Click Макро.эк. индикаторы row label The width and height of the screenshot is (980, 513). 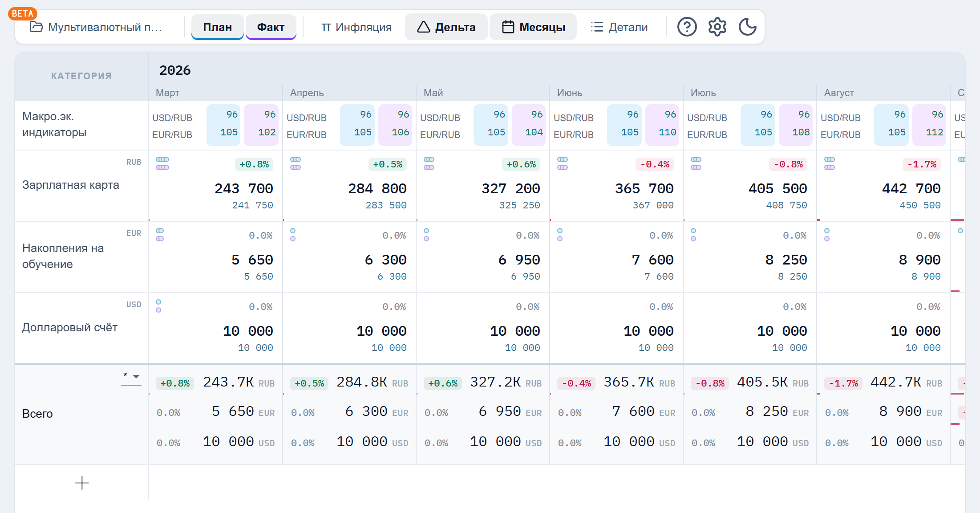point(54,124)
